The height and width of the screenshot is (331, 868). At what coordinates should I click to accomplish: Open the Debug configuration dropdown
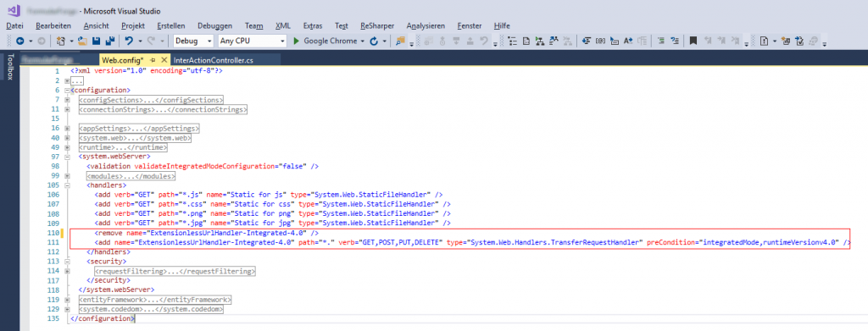(209, 41)
